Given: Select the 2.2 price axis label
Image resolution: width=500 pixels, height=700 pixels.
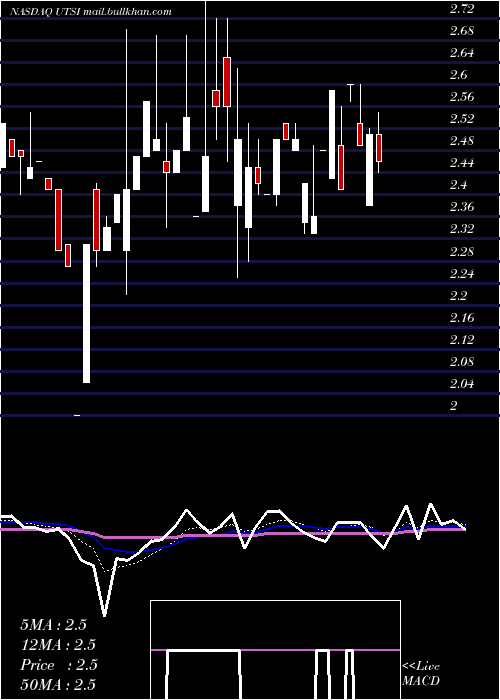Looking at the screenshot, I should (x=458, y=296).
